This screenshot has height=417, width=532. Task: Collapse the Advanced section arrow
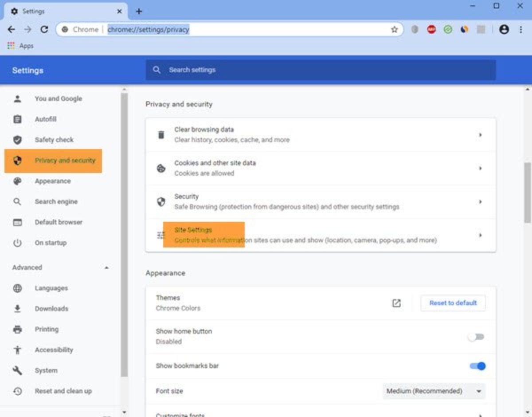click(x=106, y=268)
